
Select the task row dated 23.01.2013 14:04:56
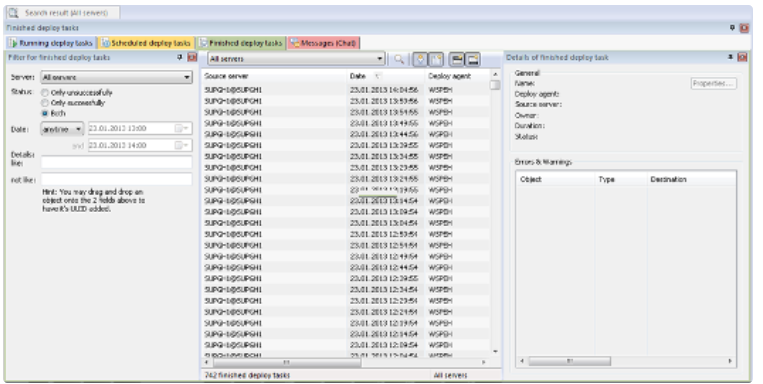point(346,90)
